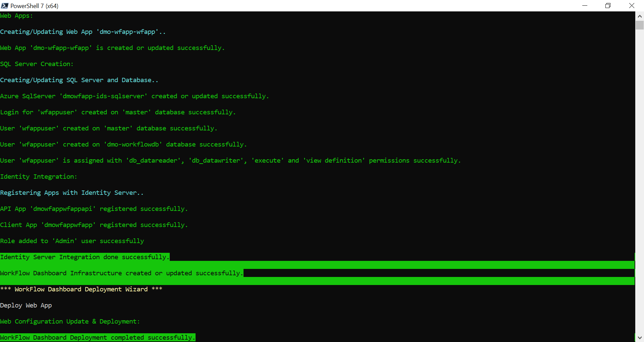Click the 'db_datareader' permissions line
The image size is (644, 342).
230,161
